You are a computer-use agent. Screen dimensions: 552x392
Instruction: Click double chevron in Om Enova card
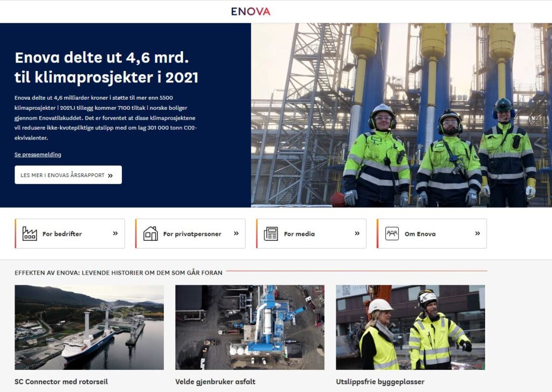478,234
